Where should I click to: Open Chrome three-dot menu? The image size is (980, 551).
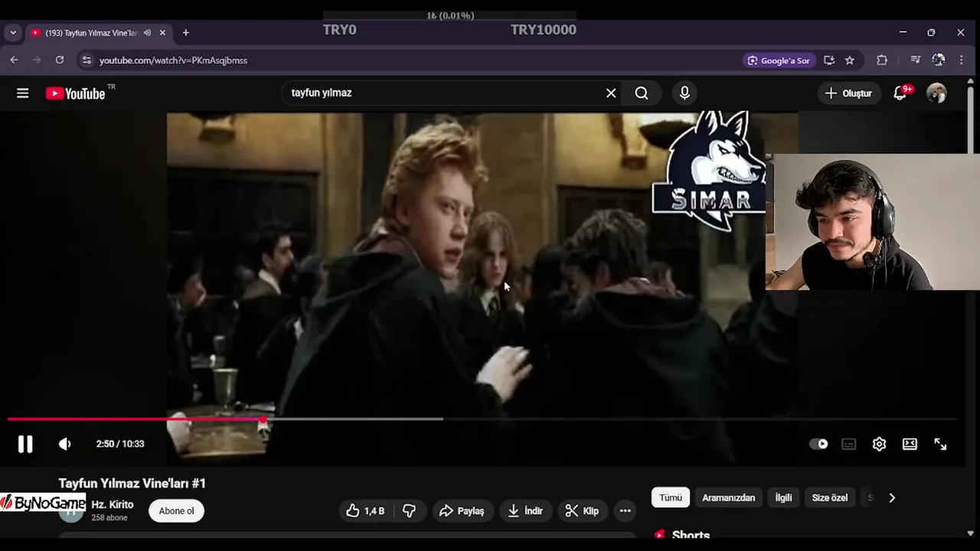pos(962,60)
